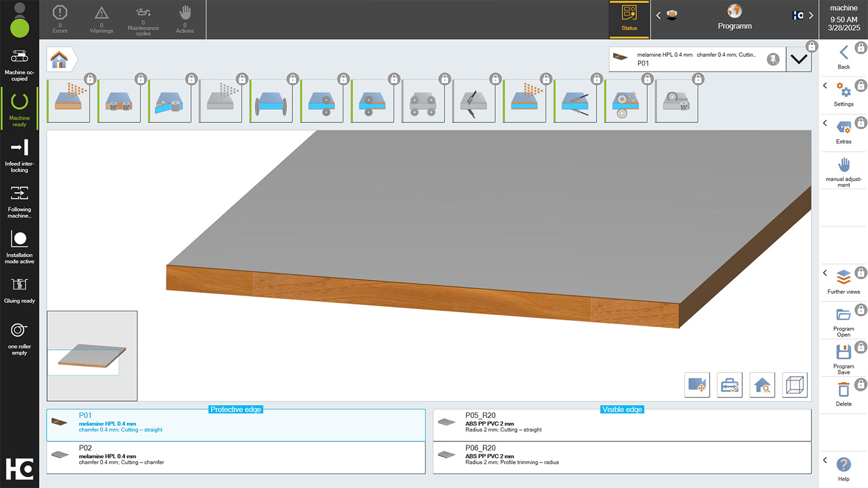Click the home icon in the breadcrumb

point(59,59)
